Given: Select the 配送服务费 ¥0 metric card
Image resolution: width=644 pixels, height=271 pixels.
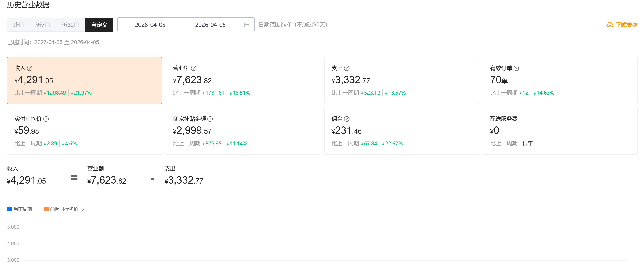Looking at the screenshot, I should (x=560, y=131).
